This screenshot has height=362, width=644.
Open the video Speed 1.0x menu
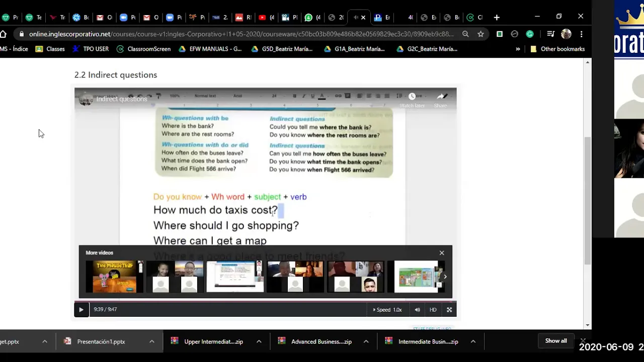(387, 310)
